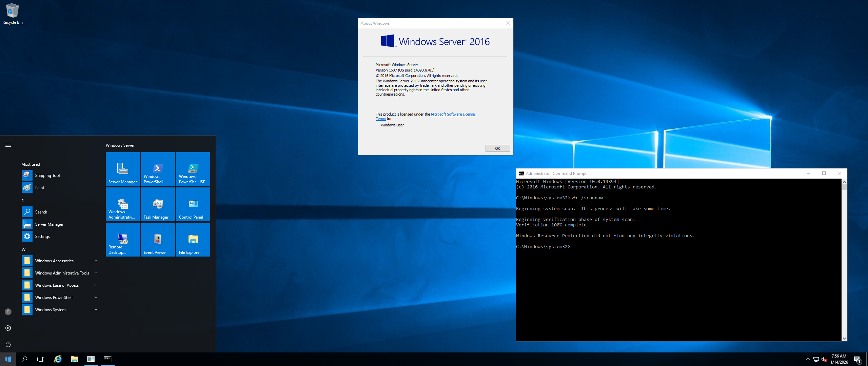
Task: Open the File Explorer tile
Action: (x=193, y=240)
